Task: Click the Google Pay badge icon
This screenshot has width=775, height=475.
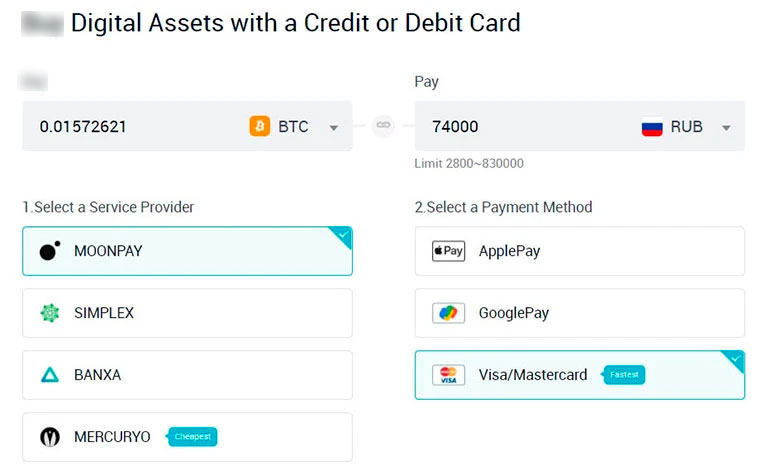Action: point(448,313)
